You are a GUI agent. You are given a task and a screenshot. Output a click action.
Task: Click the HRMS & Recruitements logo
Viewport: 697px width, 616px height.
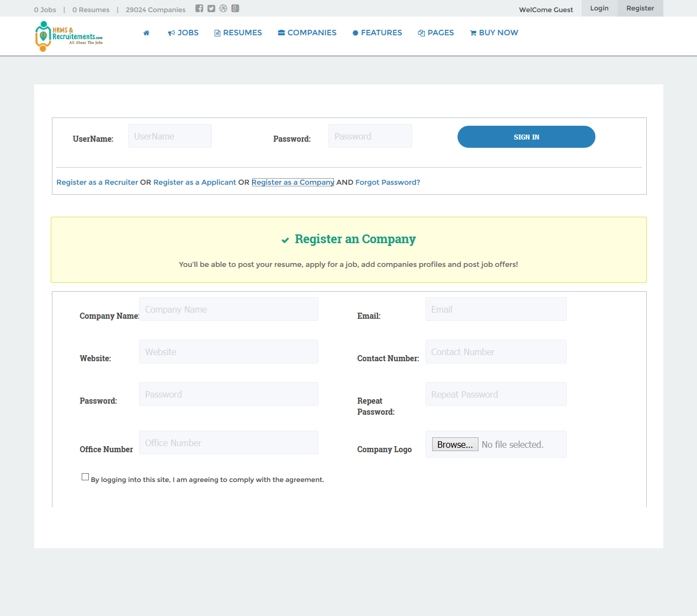pos(68,36)
